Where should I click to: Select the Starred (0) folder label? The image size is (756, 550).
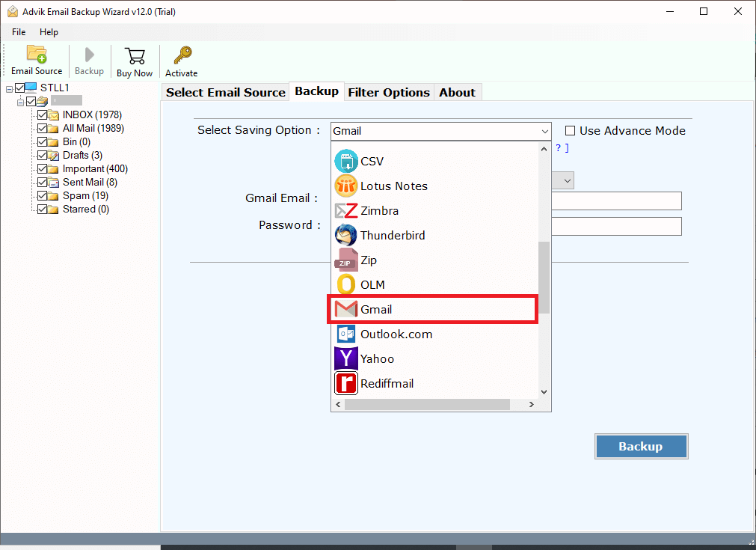pos(86,210)
